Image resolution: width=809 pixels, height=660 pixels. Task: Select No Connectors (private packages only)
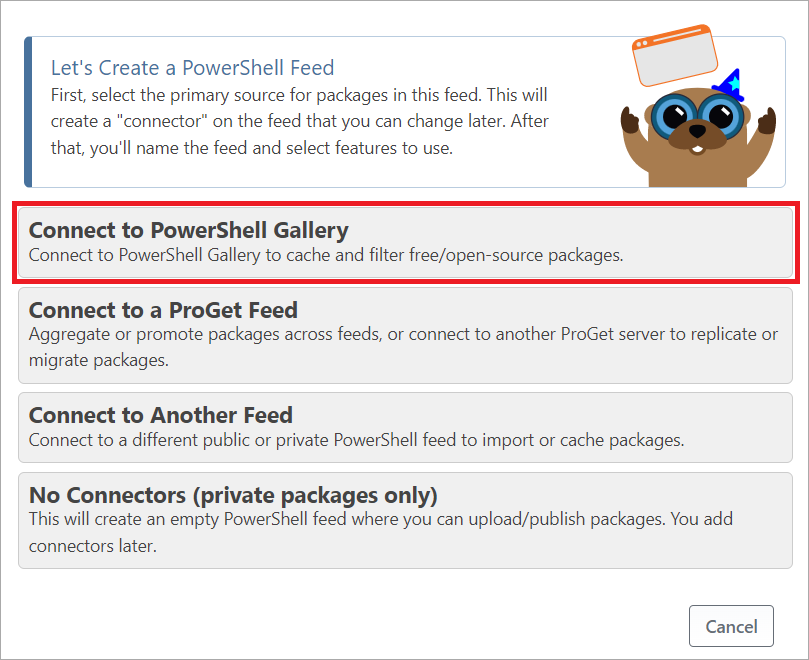pos(405,520)
